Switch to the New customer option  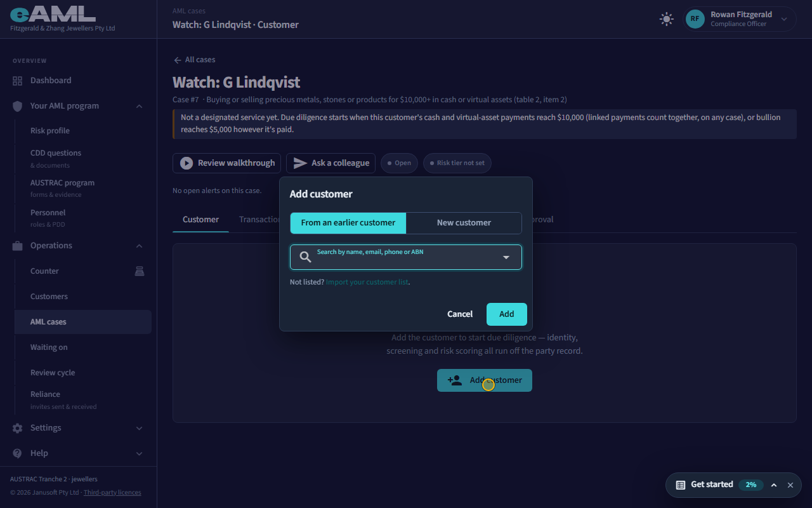464,223
